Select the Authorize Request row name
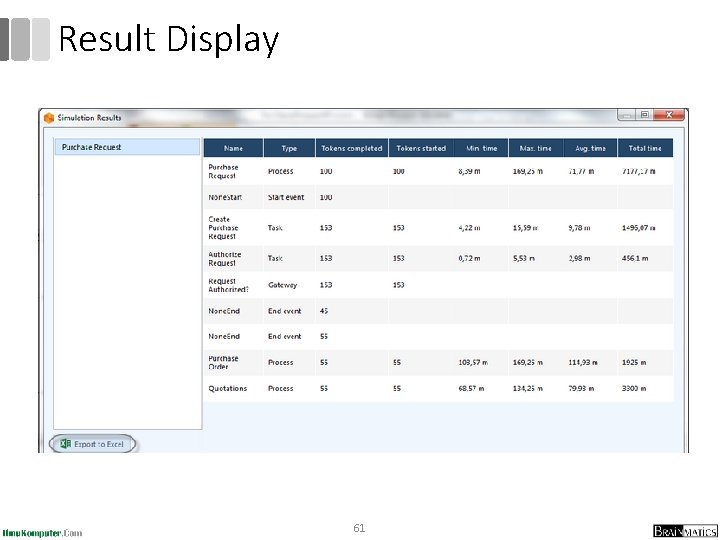Viewport: 720px width, 540px height. [225, 259]
